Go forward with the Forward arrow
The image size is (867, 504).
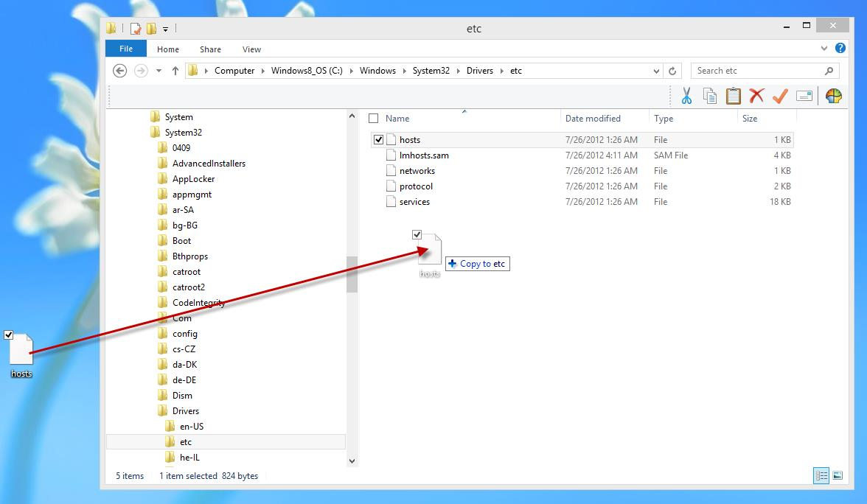click(141, 71)
